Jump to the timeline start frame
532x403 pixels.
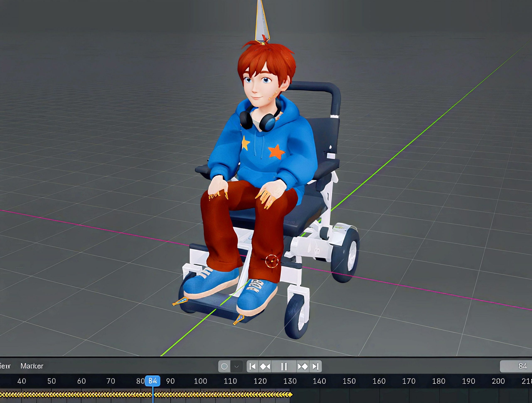[x=252, y=366]
